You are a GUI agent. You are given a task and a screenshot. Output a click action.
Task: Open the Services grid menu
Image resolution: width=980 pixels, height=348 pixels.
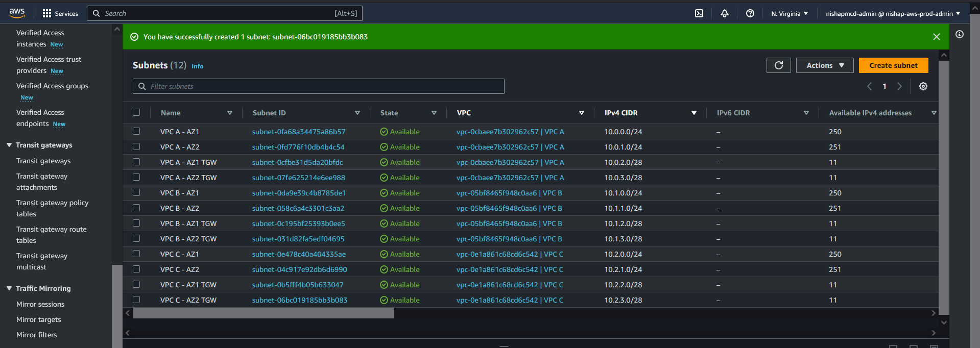[60, 13]
